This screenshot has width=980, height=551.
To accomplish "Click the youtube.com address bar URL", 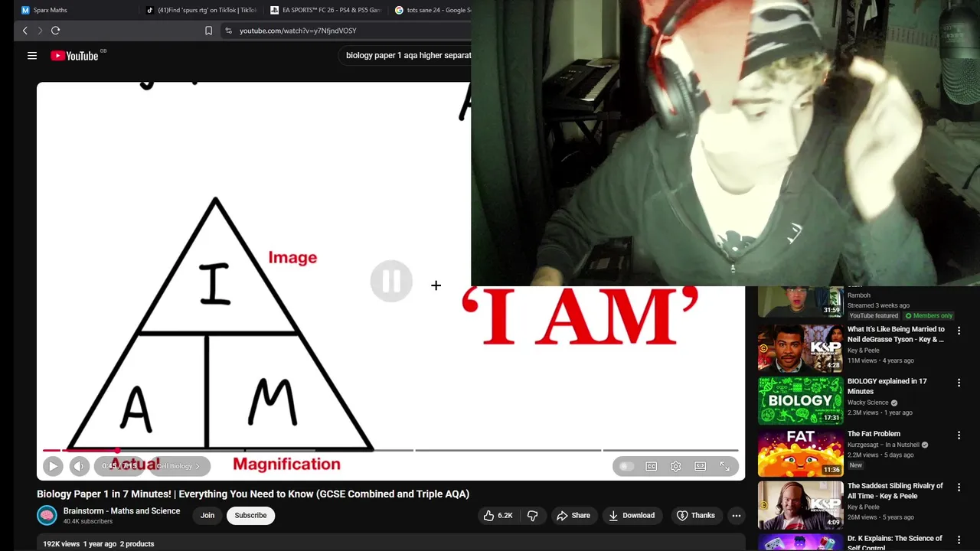I will point(298,31).
